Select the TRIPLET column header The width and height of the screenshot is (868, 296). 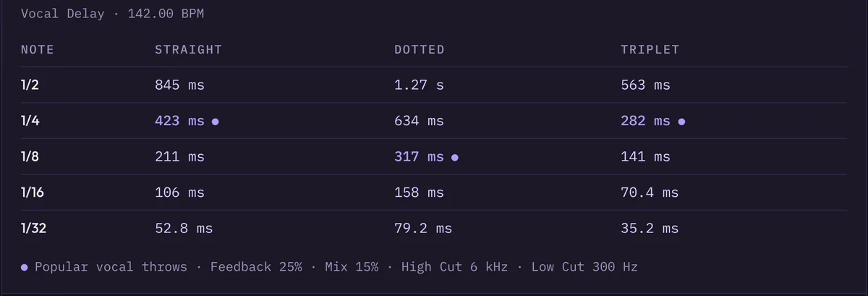coord(650,50)
